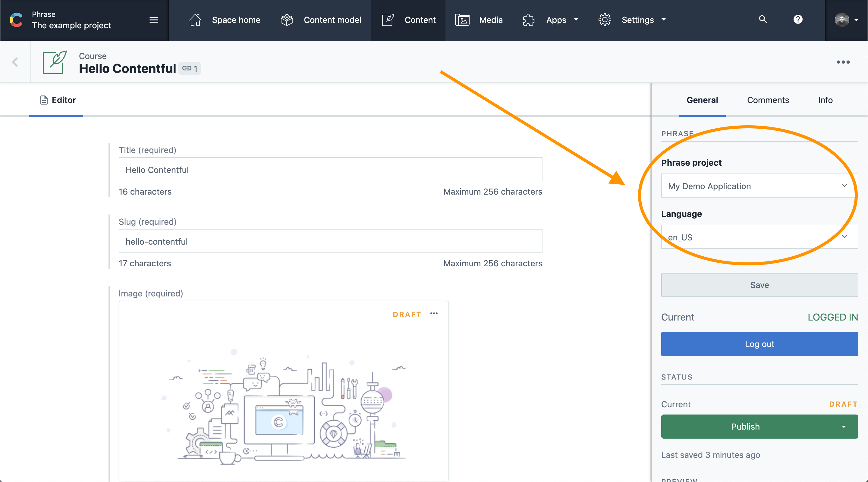This screenshot has height=482, width=868.
Task: Click the DRAFT label on image card
Action: [x=407, y=314]
